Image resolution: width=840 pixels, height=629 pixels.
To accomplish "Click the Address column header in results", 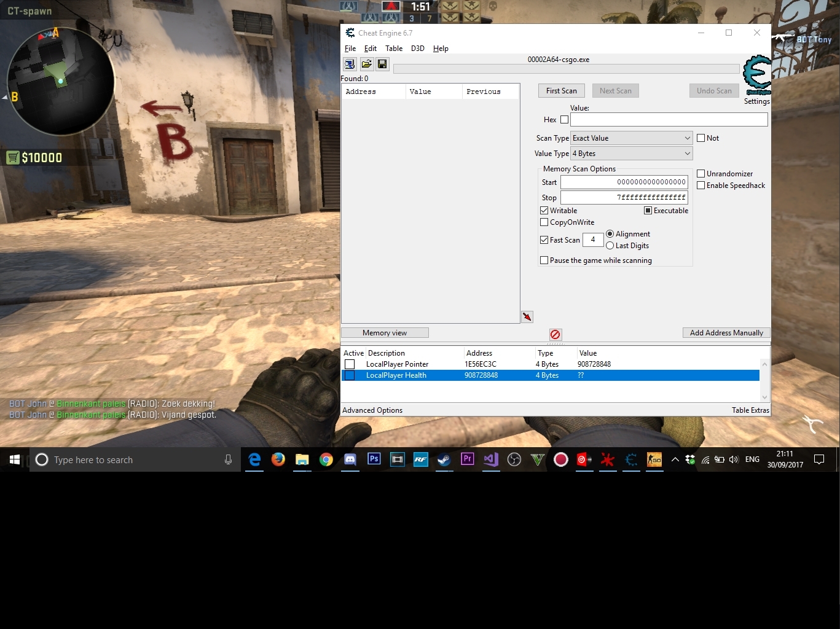I will [374, 92].
